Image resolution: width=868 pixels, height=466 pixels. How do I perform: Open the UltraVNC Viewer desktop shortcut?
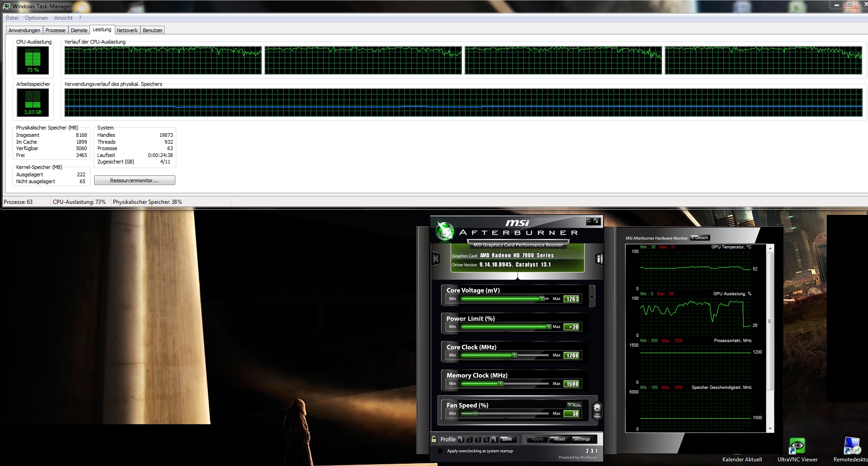[x=797, y=446]
